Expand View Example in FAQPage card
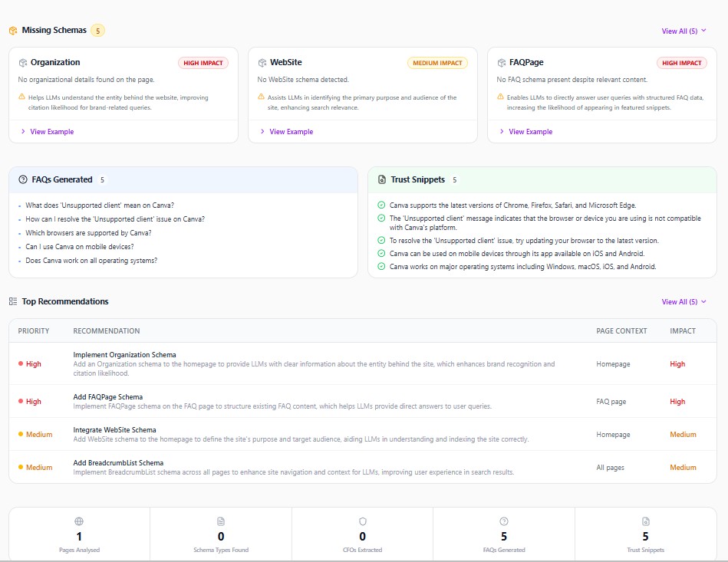 pos(526,132)
